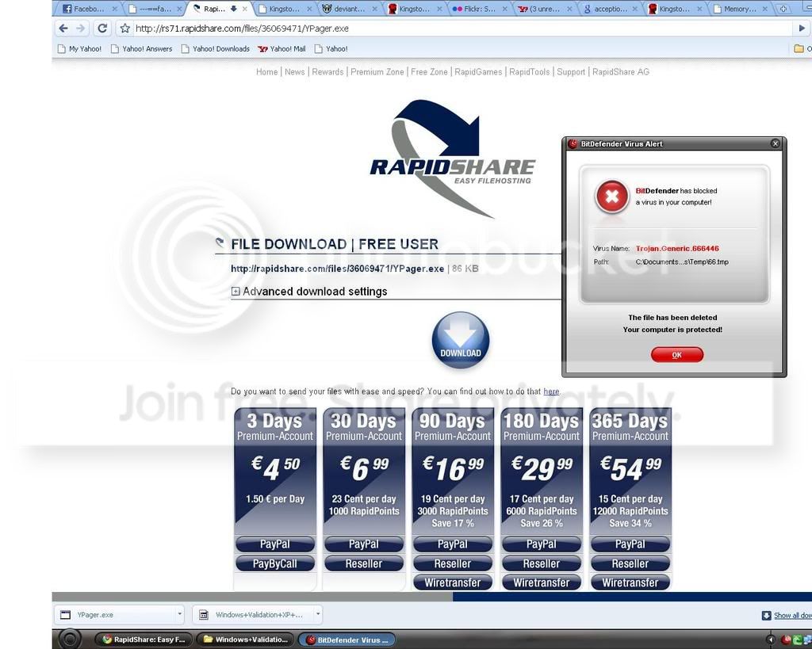Image resolution: width=812 pixels, height=649 pixels.
Task: Open the plain Yahoo! bookmark
Action: point(331,48)
